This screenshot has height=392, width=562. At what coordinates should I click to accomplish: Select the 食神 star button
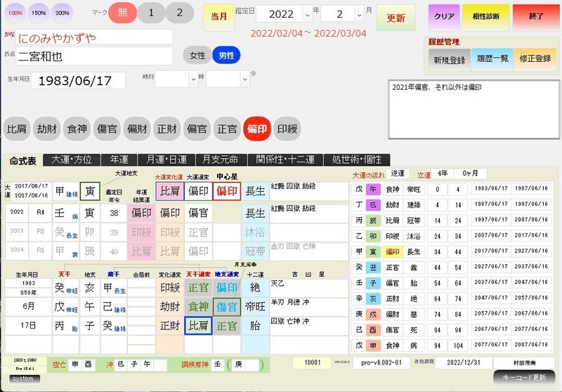(77, 129)
